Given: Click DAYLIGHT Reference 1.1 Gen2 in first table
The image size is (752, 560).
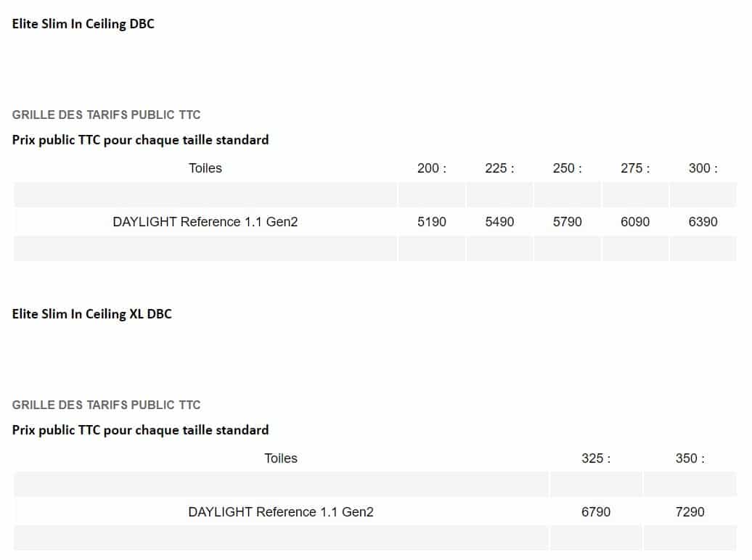Looking at the screenshot, I should tap(205, 222).
